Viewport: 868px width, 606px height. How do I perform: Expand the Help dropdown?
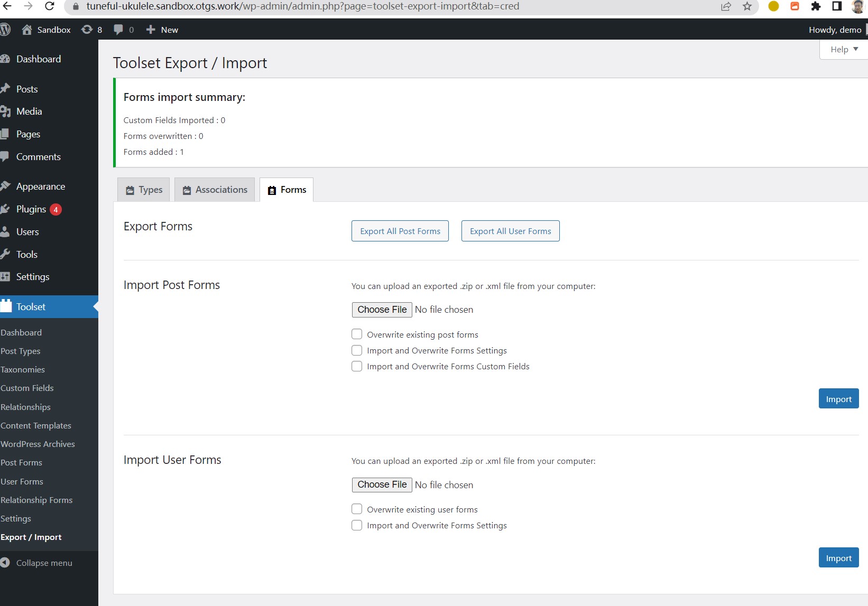click(844, 49)
